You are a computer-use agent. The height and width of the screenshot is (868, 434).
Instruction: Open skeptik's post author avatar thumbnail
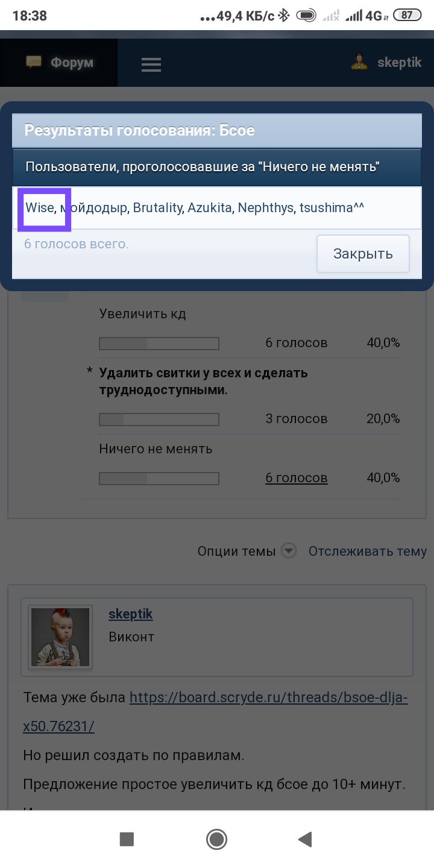click(x=60, y=637)
